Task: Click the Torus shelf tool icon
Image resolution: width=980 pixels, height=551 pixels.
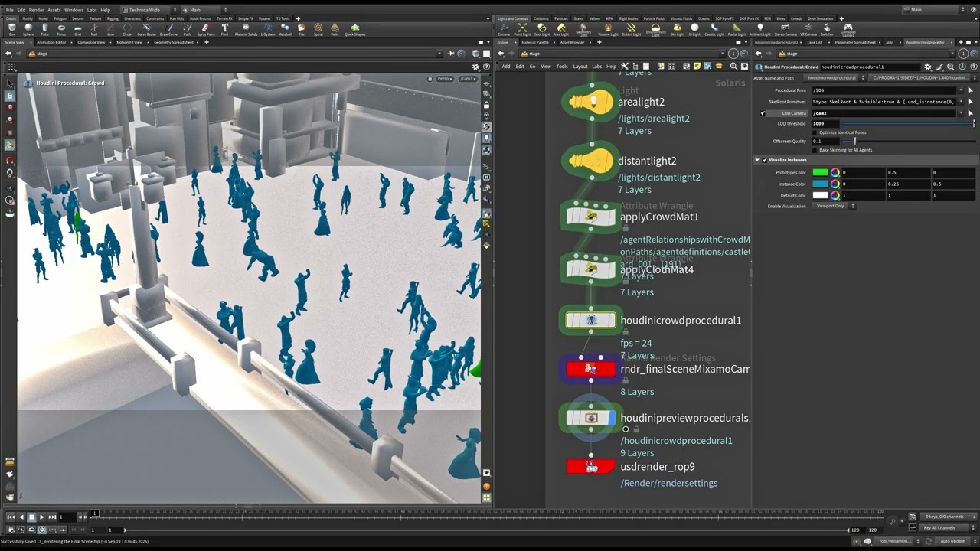Action: coord(61,30)
